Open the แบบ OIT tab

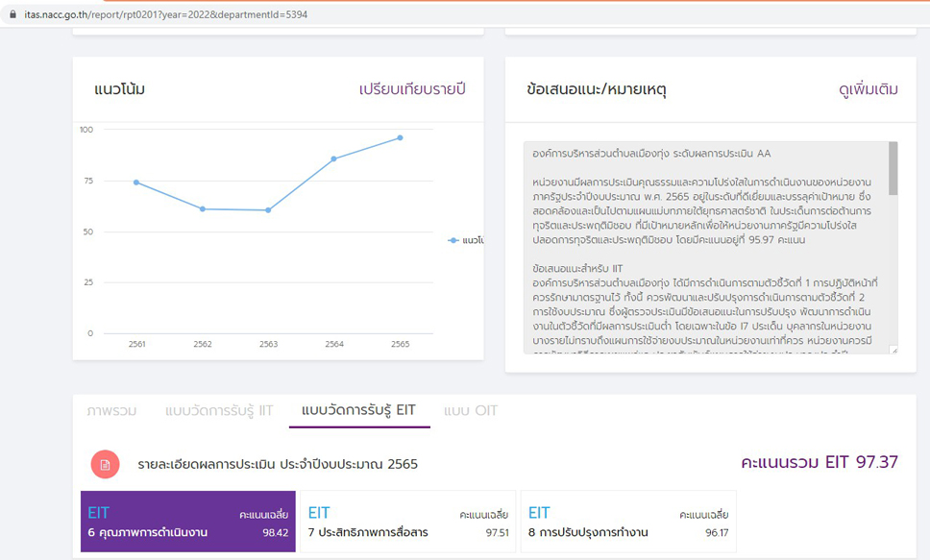(471, 410)
